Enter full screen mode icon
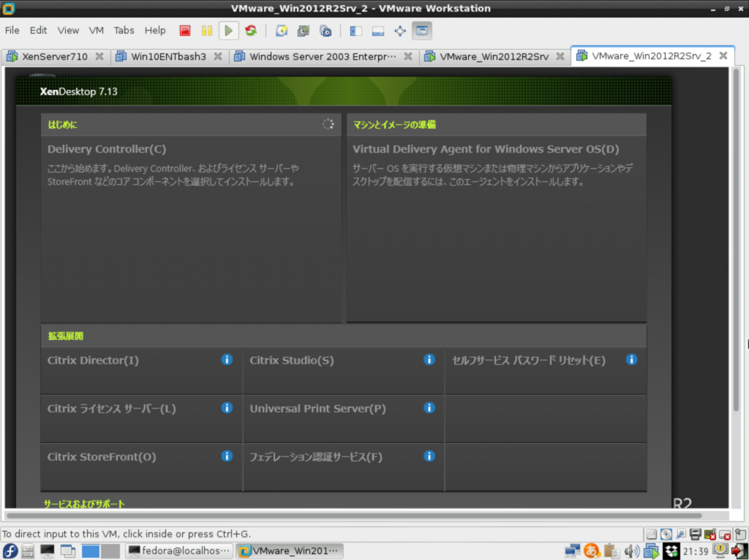Viewport: 749px width, 560px height. (x=400, y=31)
